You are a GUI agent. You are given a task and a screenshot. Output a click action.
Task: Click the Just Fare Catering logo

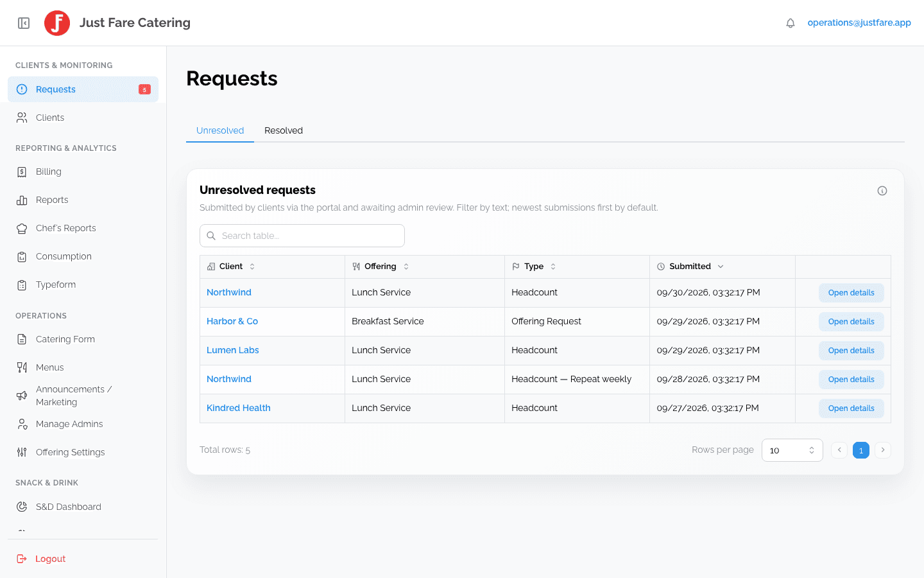57,23
